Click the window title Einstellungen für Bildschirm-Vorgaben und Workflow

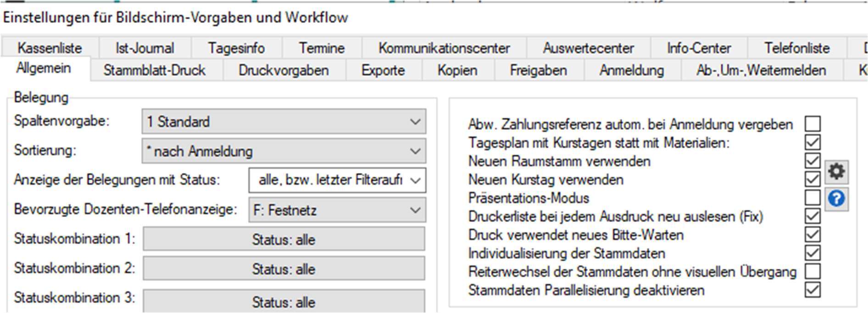point(176,17)
